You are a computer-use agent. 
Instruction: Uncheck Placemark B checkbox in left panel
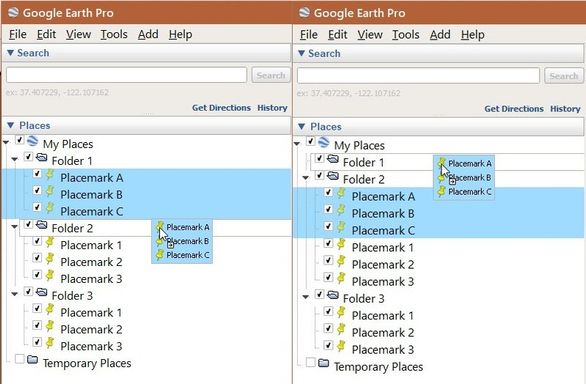point(37,190)
